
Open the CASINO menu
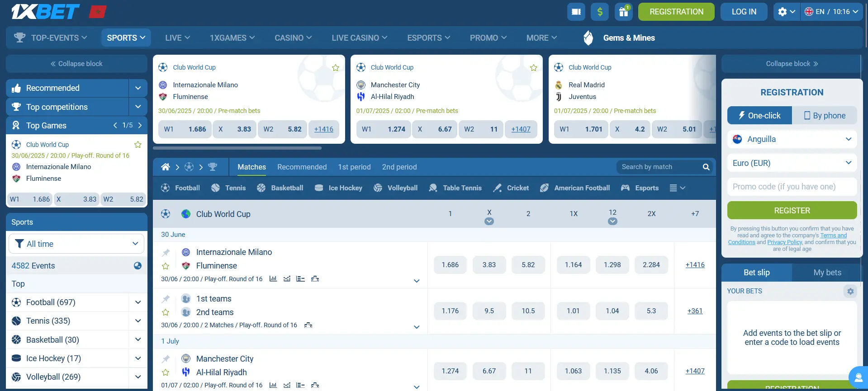(293, 38)
